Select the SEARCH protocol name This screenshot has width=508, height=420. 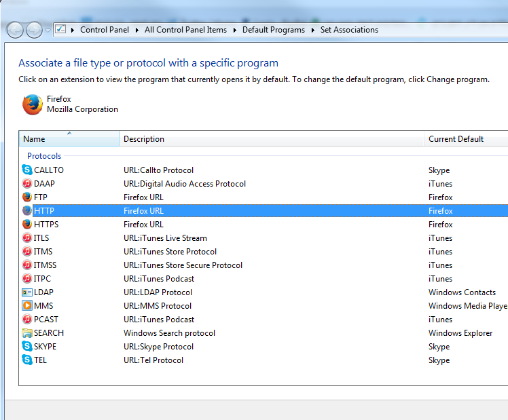[49, 333]
